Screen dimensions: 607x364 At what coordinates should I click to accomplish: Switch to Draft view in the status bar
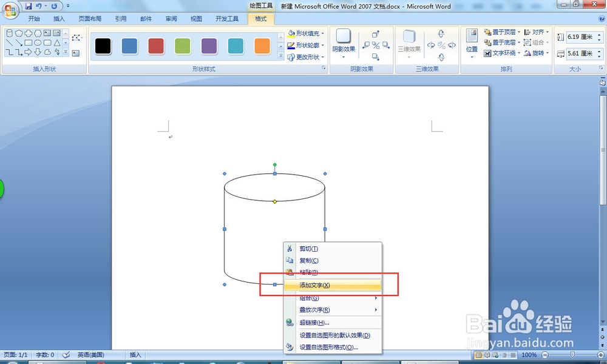coord(513,355)
